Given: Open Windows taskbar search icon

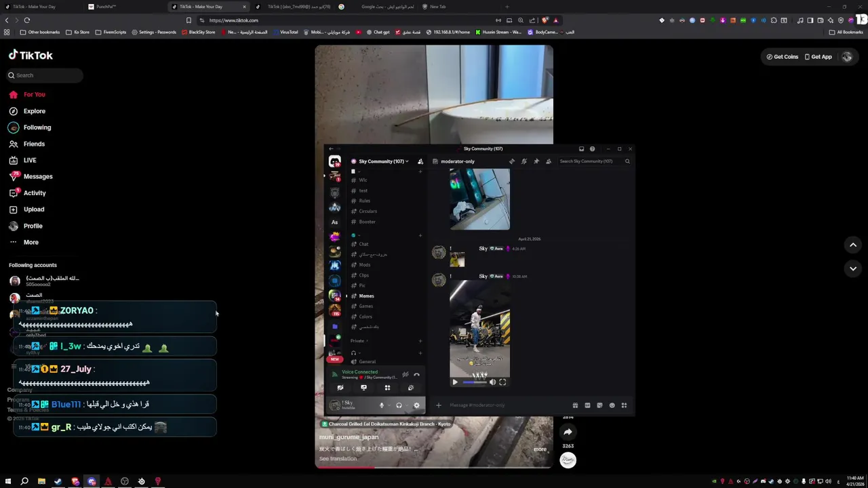Looking at the screenshot, I should pyautogui.click(x=24, y=481).
